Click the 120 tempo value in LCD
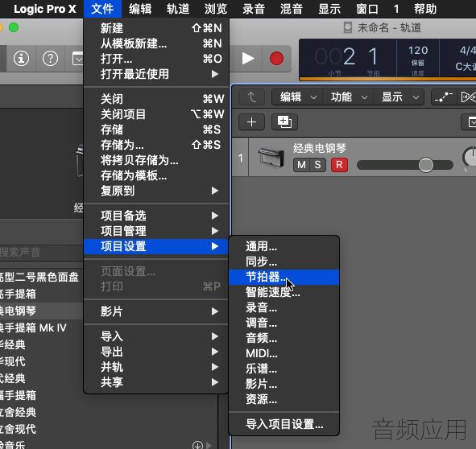 tap(418, 51)
